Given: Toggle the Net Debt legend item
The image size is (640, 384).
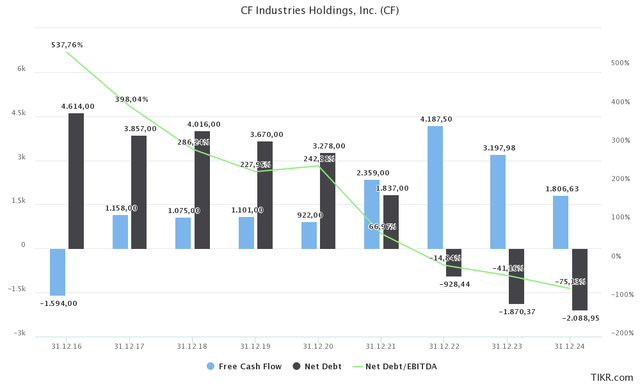Looking at the screenshot, I should (317, 366).
